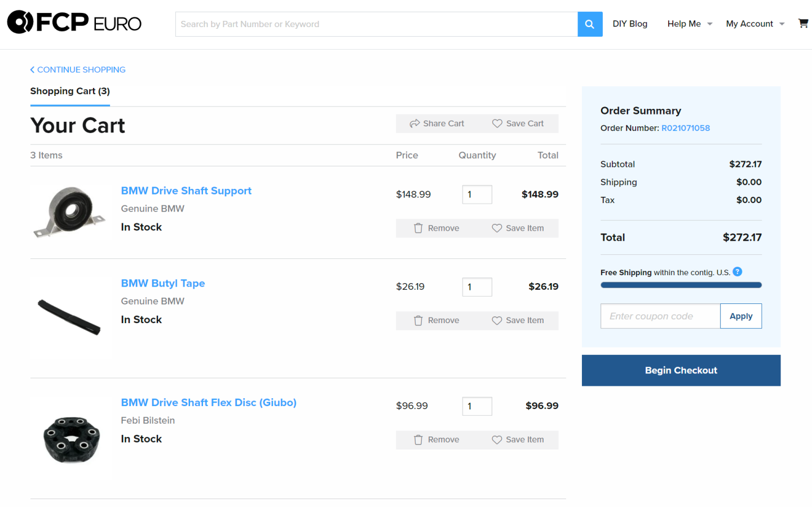Viewport: 812px width, 507px height.
Task: Click the Save Cart button
Action: click(518, 124)
